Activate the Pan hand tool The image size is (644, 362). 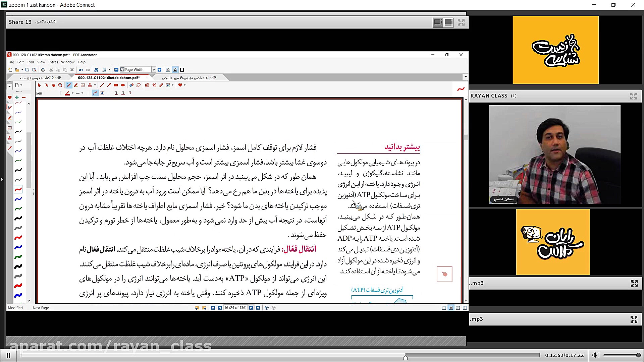(53, 85)
